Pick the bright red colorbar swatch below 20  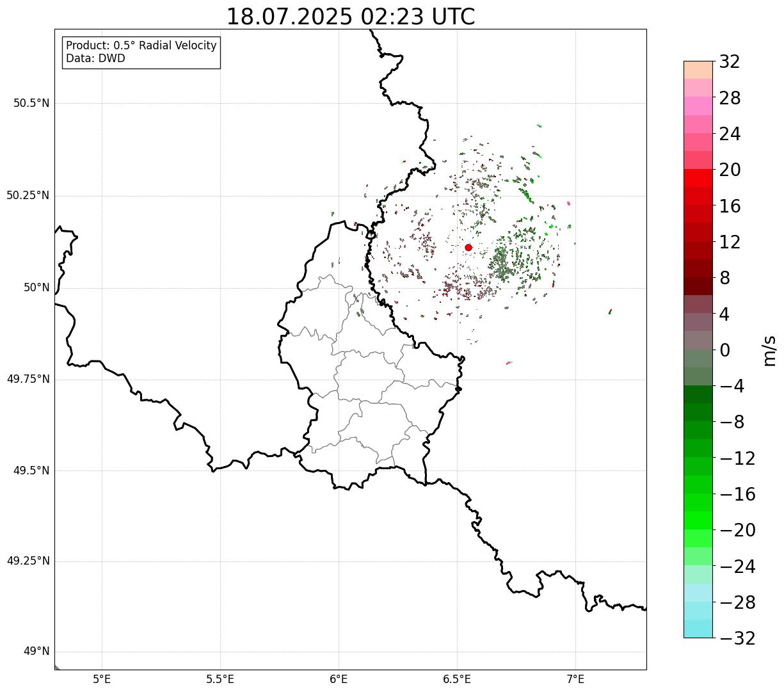(x=698, y=178)
